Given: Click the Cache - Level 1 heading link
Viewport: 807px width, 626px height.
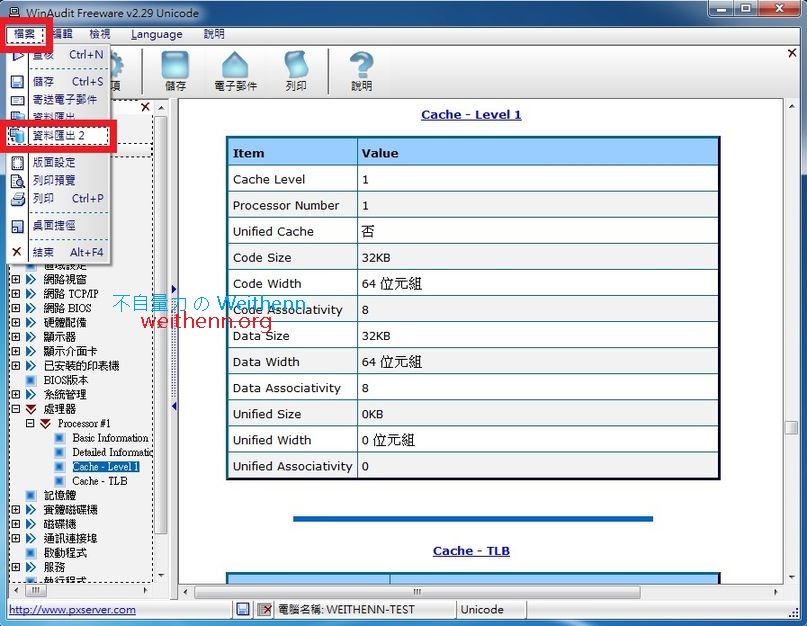Looking at the screenshot, I should (471, 114).
